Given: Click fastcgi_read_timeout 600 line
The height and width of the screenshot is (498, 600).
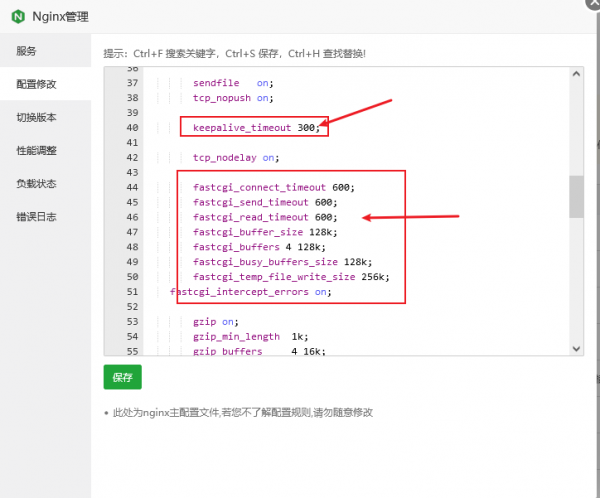Looking at the screenshot, I should pyautogui.click(x=265, y=217).
